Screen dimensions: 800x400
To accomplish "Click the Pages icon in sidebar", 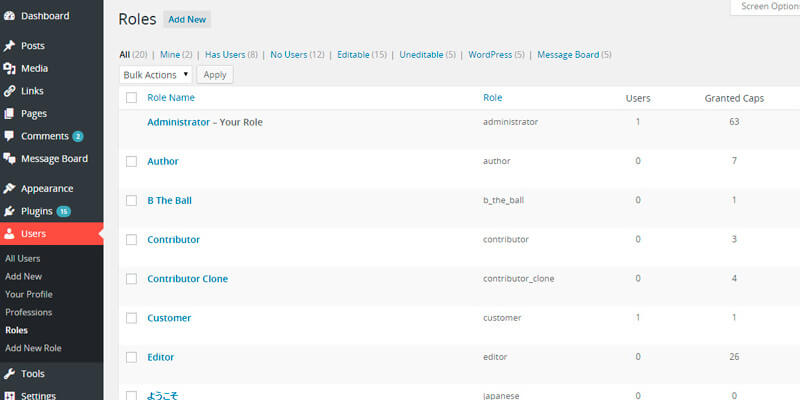I will pos(9,113).
